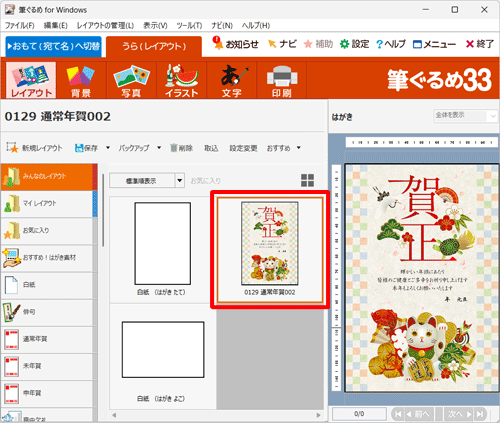Open the ツール(T) menu
Image resolution: width=500 pixels, height=423 pixels.
189,26
